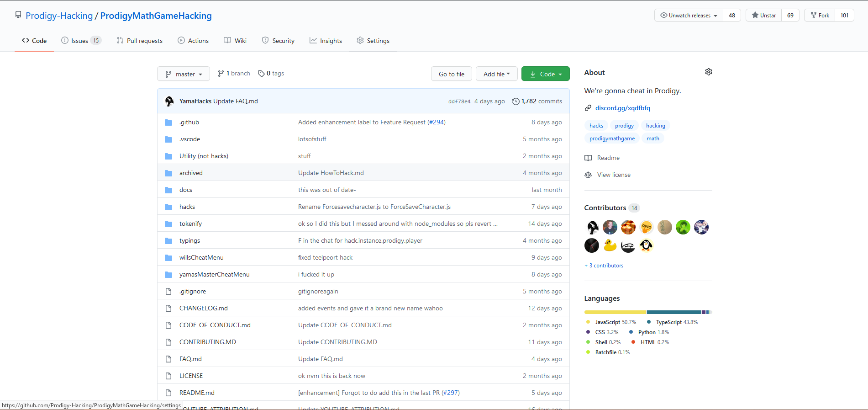Click the JavaScript 50.7% language entry
Image resolution: width=868 pixels, height=410 pixels.
(x=611, y=322)
